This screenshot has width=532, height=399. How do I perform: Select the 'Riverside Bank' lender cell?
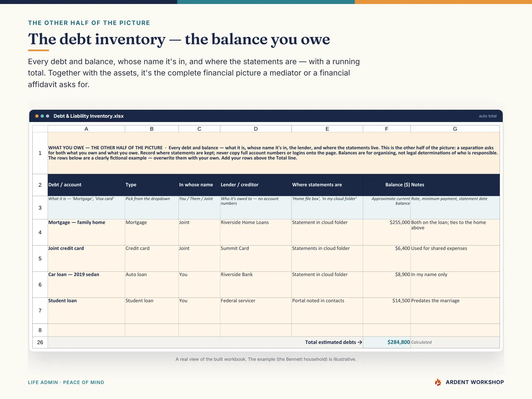pos(256,285)
